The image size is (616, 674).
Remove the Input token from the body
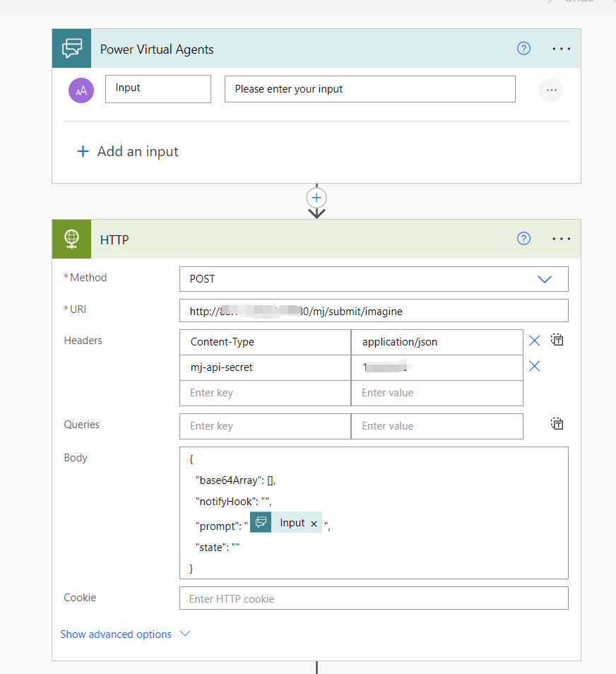click(314, 524)
